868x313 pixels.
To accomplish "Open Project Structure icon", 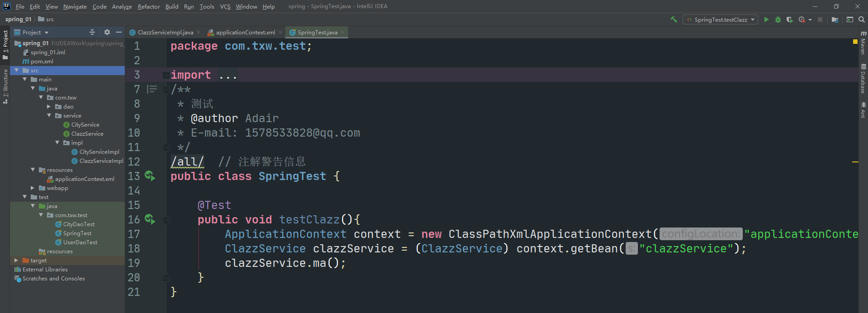I will pyautogui.click(x=835, y=19).
